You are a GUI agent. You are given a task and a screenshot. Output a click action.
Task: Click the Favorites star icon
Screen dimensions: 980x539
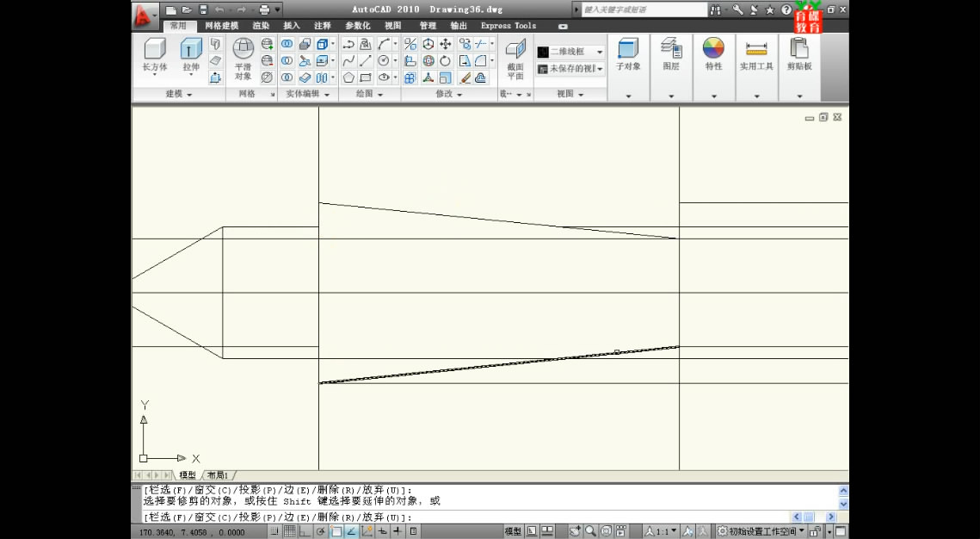[770, 9]
